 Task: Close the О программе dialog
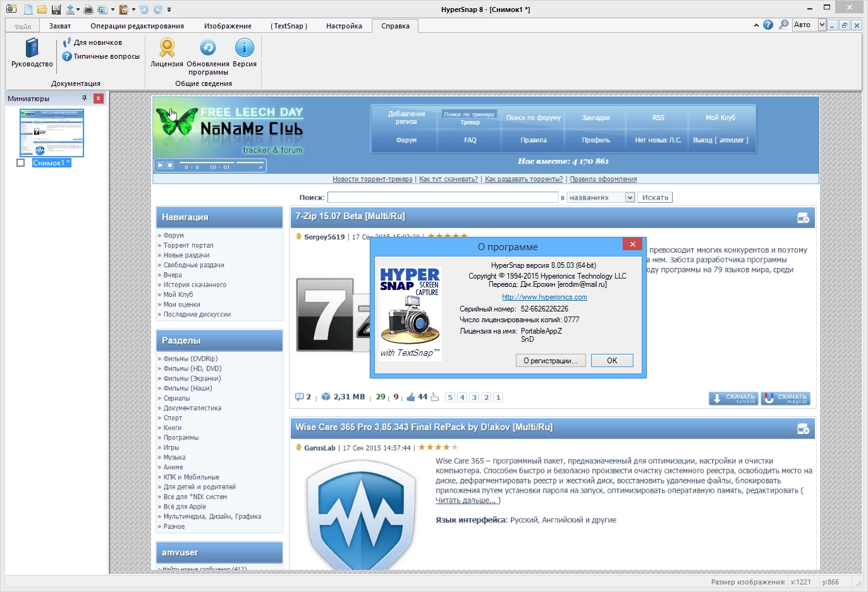pyautogui.click(x=632, y=244)
